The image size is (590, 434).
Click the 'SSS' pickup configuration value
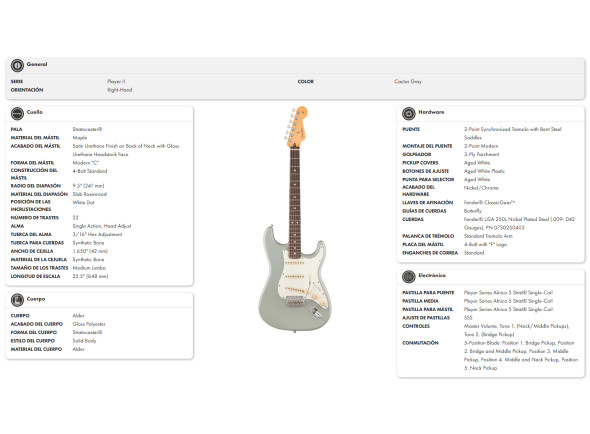468,318
